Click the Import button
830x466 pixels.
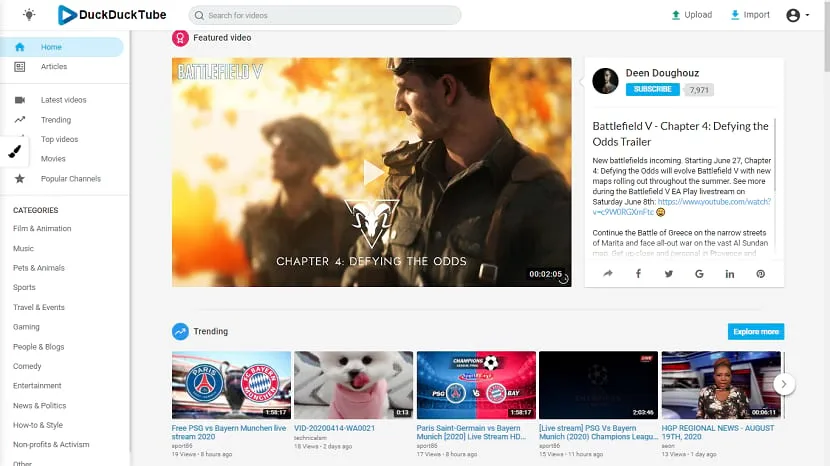pyautogui.click(x=750, y=15)
